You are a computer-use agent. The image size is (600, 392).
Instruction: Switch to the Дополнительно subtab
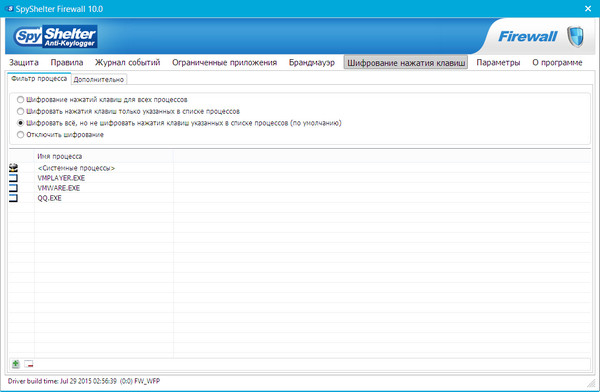pyautogui.click(x=99, y=80)
